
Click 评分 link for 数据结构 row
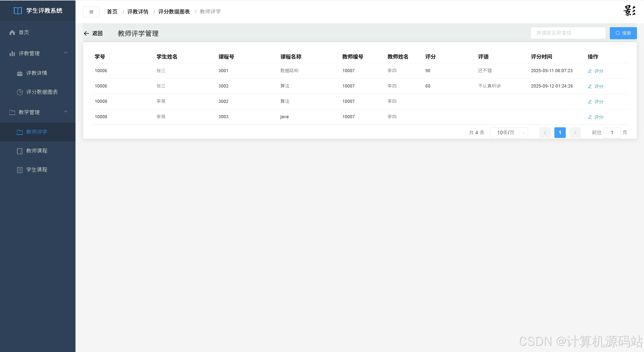click(599, 71)
